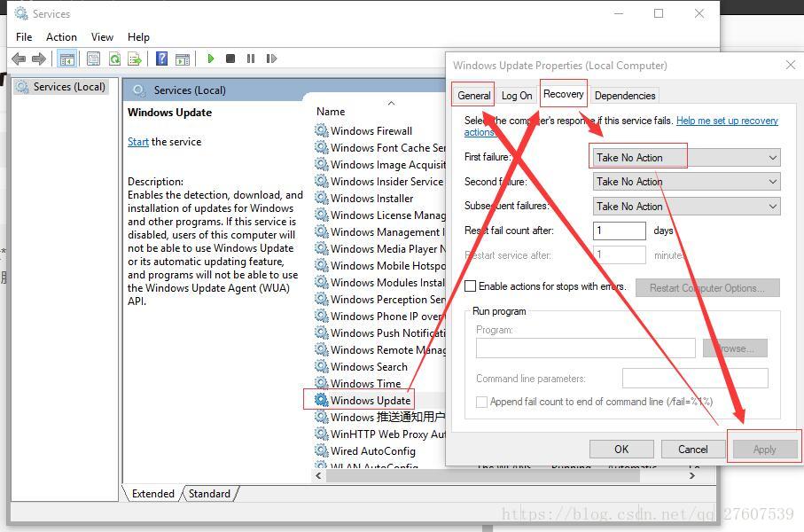Open the File menu
Image resolution: width=804 pixels, height=532 pixels.
coord(24,37)
